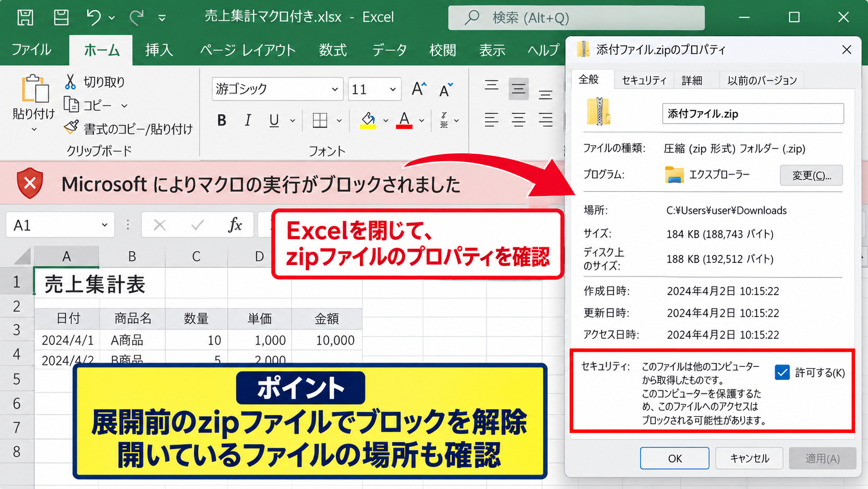Expand underline style dropdown arrow
The image size is (868, 489).
pos(292,121)
